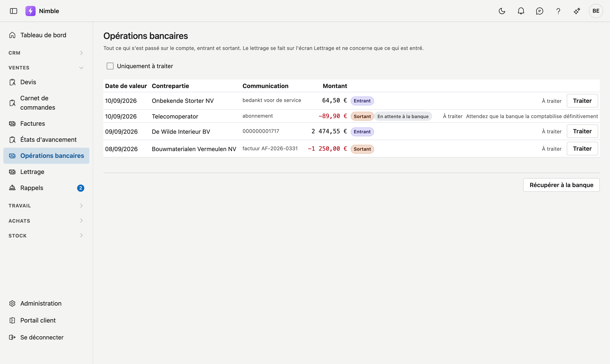The height and width of the screenshot is (364, 610).
Task: Open the chat messages icon
Action: [539, 11]
